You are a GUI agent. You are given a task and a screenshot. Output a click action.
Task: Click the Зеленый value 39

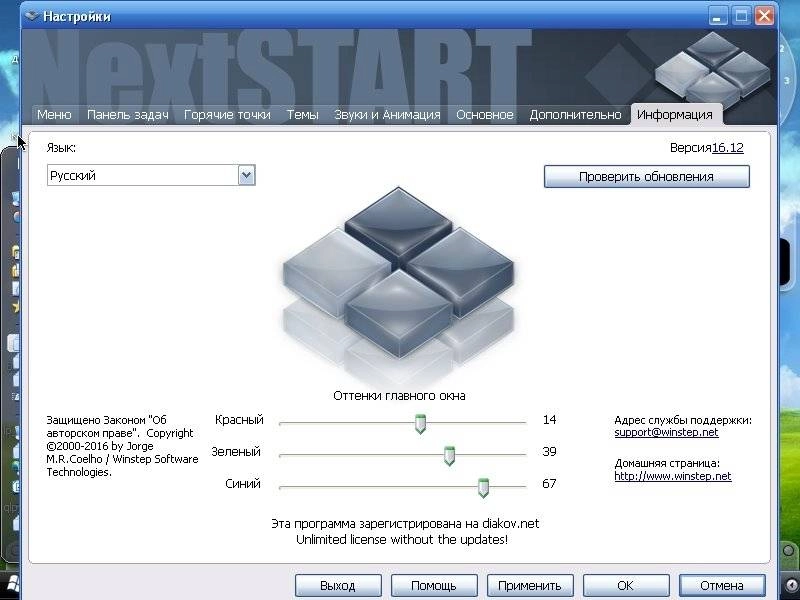(x=549, y=452)
